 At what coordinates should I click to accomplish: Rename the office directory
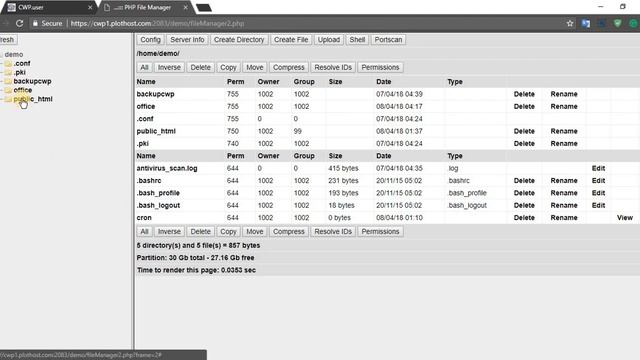pos(564,106)
